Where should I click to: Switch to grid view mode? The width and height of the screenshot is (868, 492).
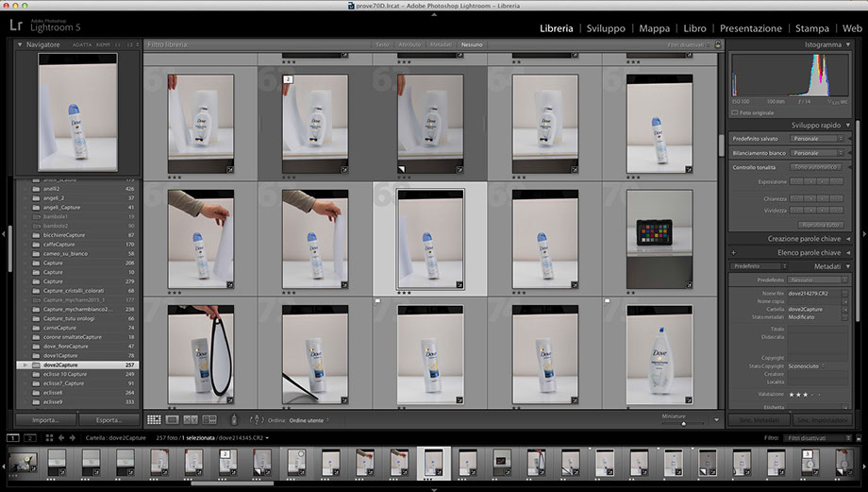click(x=154, y=420)
